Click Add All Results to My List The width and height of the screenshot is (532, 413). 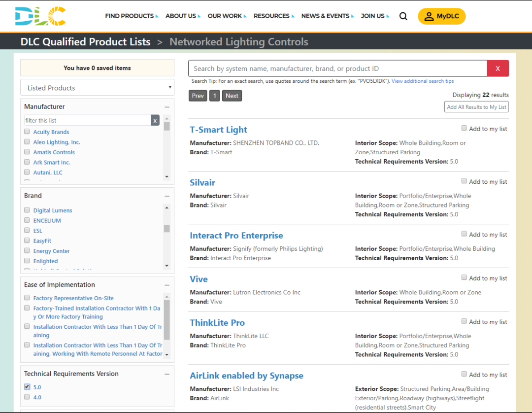(476, 107)
